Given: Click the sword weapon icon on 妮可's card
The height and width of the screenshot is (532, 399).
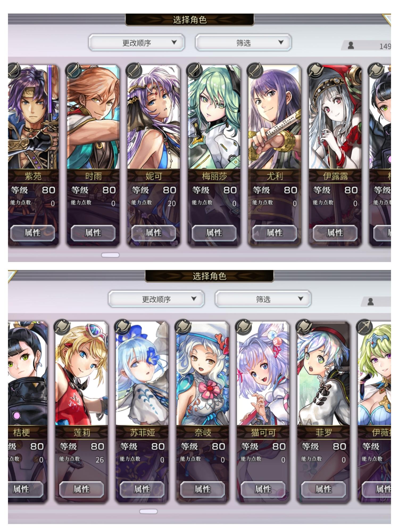Looking at the screenshot, I should 134,70.
